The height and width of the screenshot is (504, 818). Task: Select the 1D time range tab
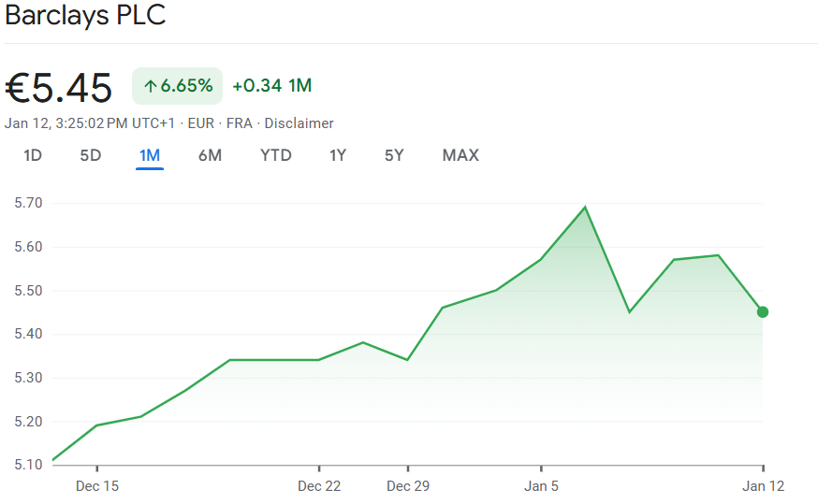(33, 155)
